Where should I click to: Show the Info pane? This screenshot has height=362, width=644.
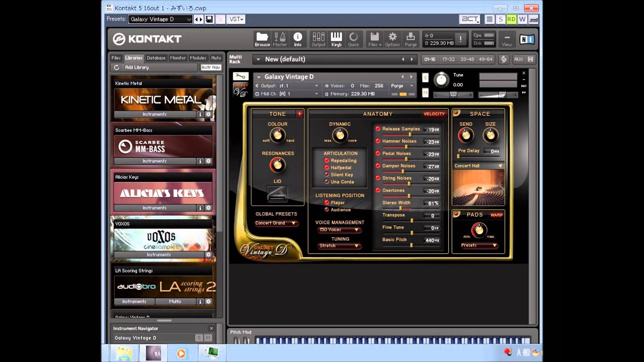(298, 39)
